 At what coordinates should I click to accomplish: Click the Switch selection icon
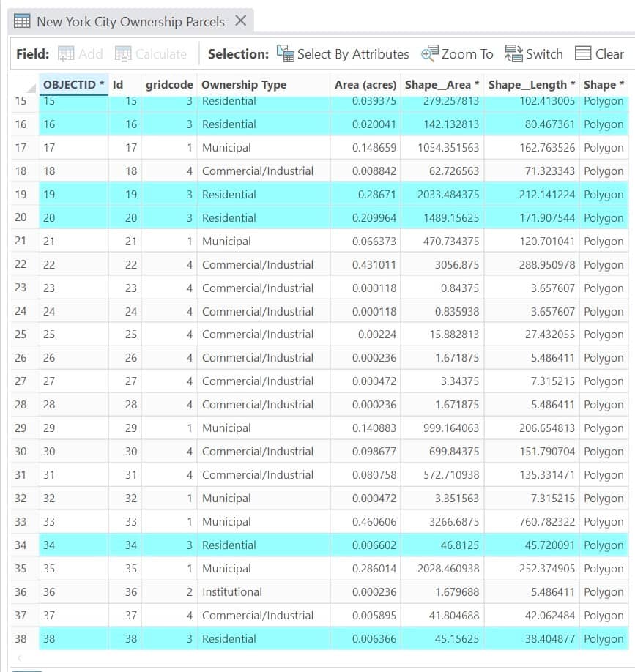coord(513,54)
